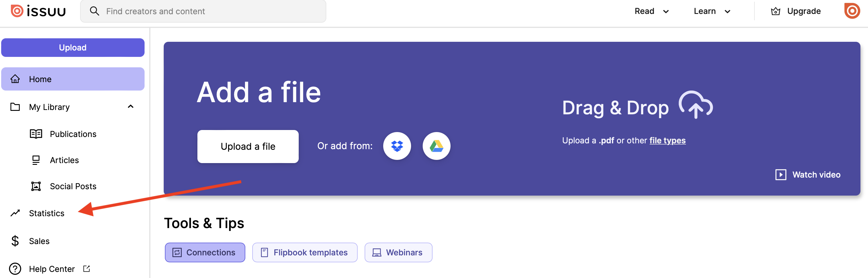868x278 pixels.
Task: Open Statistics in the sidebar
Action: click(x=46, y=213)
